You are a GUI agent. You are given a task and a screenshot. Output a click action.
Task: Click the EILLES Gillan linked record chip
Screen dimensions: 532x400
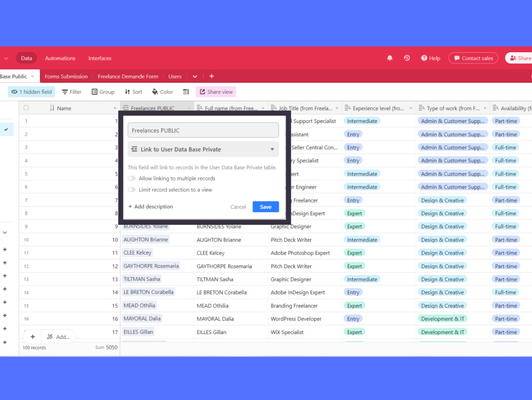(138, 332)
